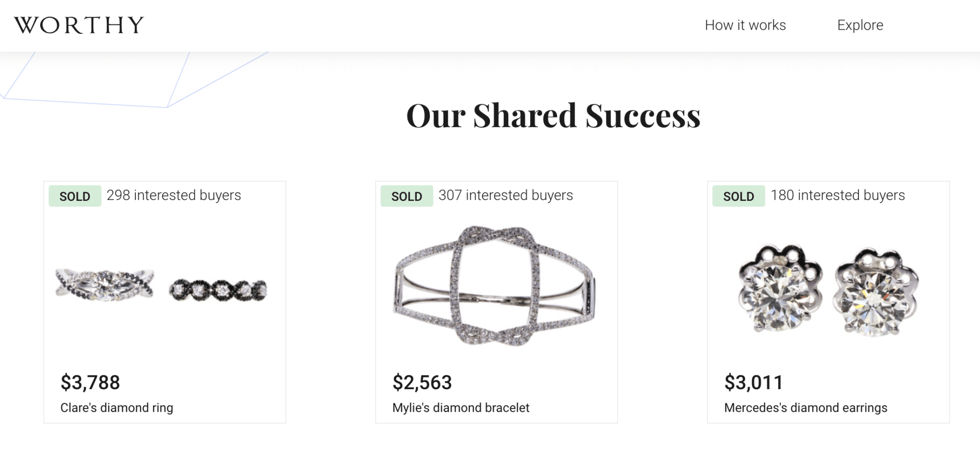Click the SOLD badge on Mercedes's earrings card
This screenshot has height=449, width=980.
[x=738, y=196]
